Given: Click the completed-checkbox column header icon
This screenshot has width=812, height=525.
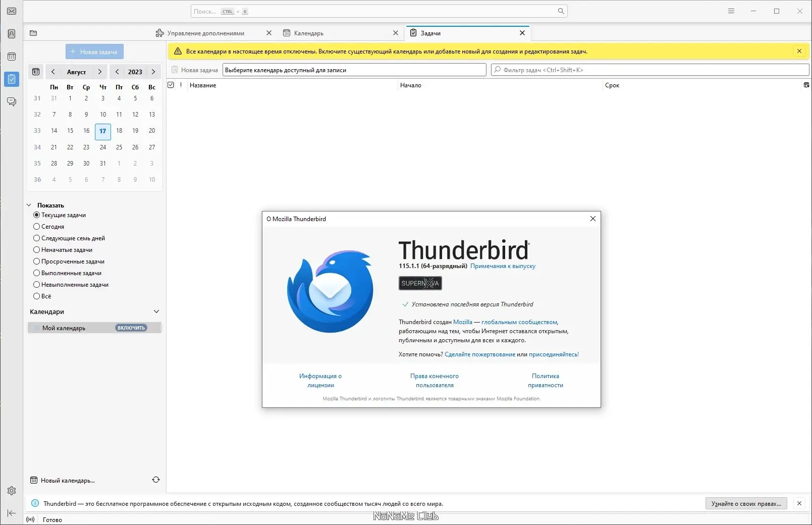Looking at the screenshot, I should [171, 85].
